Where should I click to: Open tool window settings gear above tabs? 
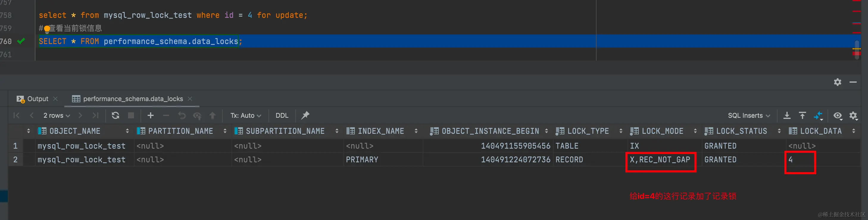tap(838, 82)
